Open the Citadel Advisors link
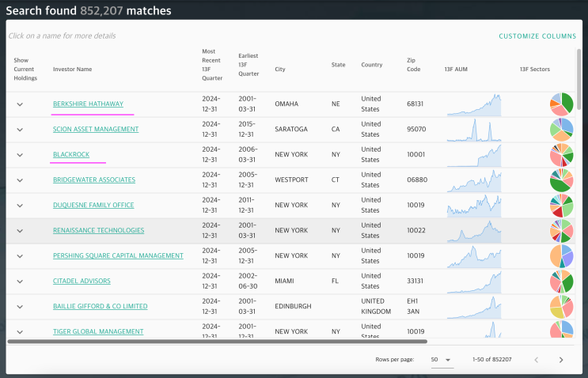 point(82,281)
